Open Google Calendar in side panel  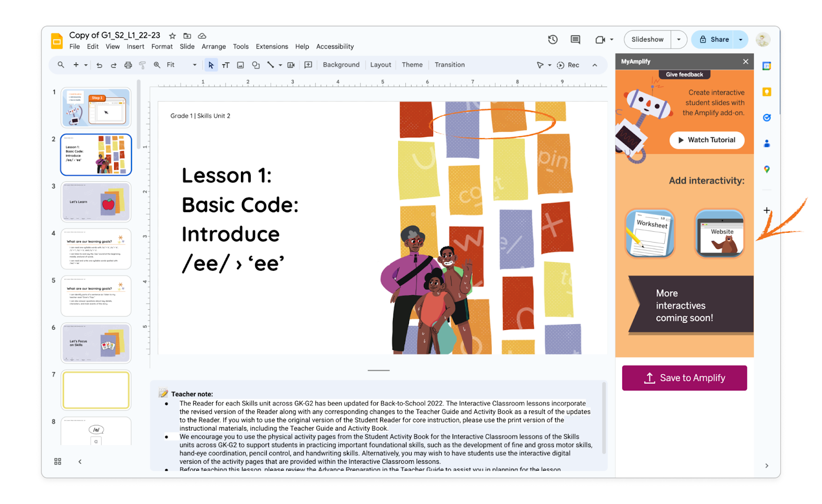click(767, 66)
